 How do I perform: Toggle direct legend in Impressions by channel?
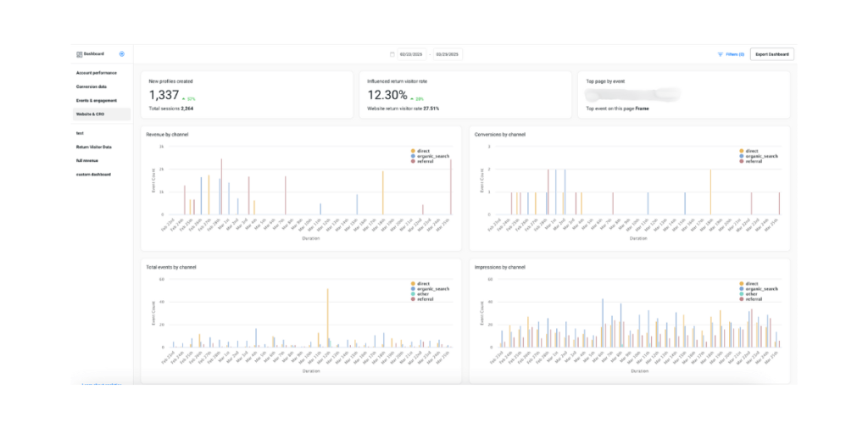click(x=750, y=283)
